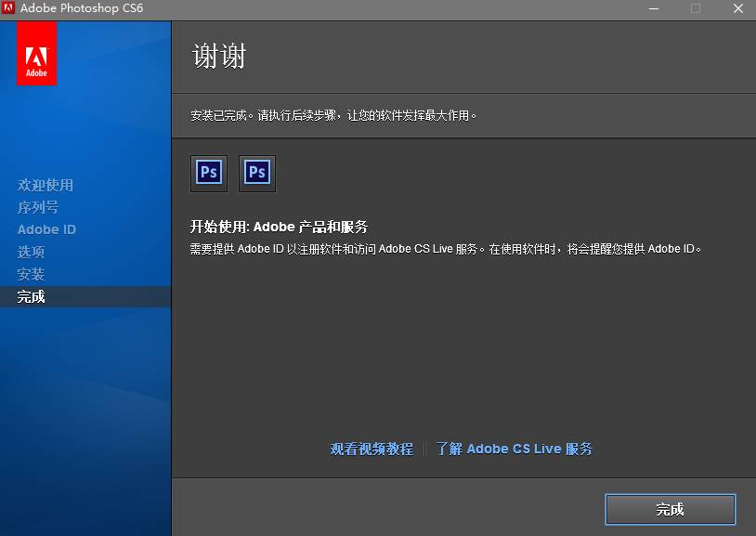
Task: Click the Photoshop icon in the title bar
Action: click(10, 9)
